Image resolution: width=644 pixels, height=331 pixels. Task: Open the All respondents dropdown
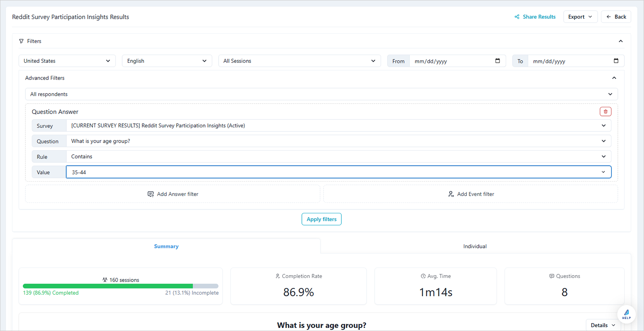click(x=322, y=94)
